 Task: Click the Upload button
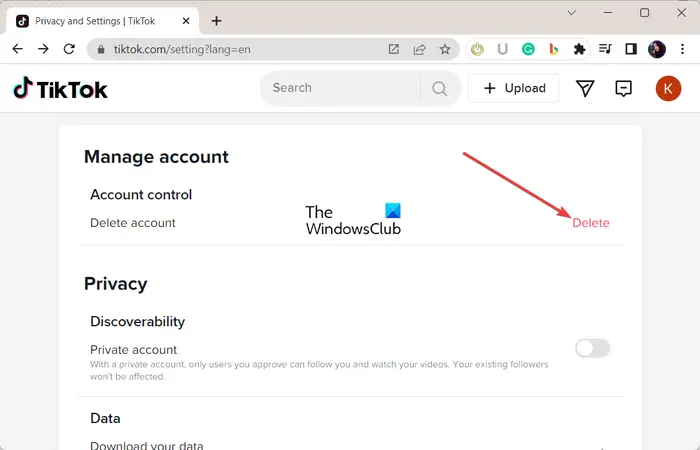514,88
